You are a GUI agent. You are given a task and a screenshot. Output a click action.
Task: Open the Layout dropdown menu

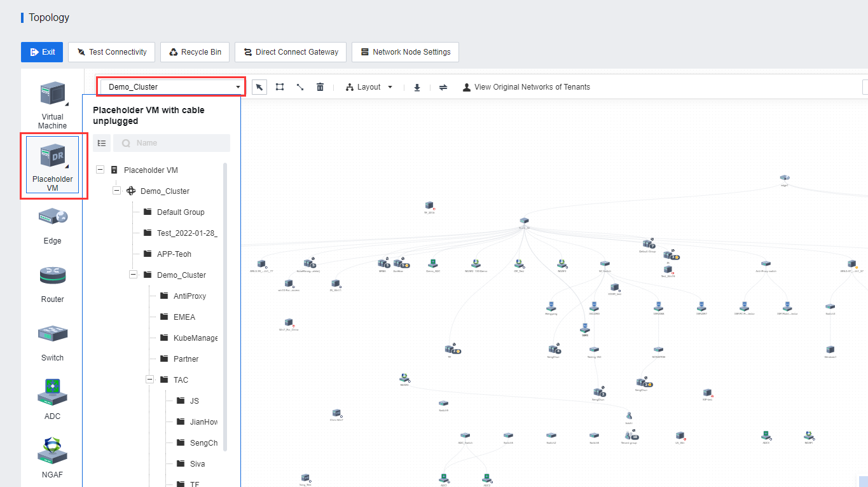pyautogui.click(x=369, y=87)
